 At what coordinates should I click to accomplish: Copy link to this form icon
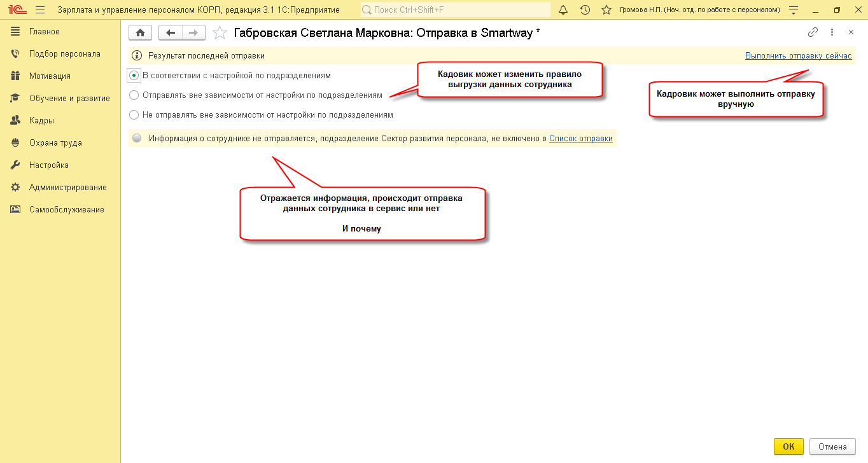(x=813, y=32)
